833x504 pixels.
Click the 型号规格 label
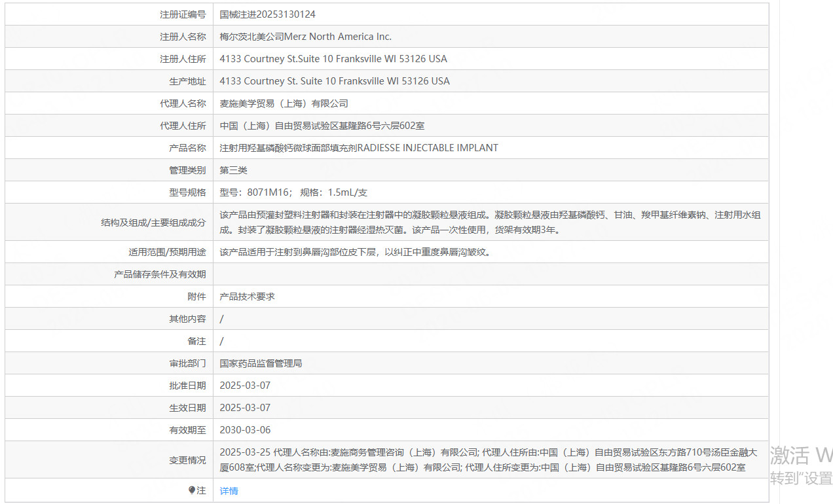pyautogui.click(x=187, y=192)
